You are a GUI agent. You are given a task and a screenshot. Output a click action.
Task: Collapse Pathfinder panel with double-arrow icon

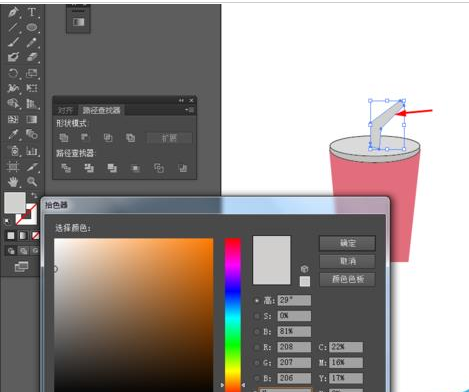coord(181,100)
